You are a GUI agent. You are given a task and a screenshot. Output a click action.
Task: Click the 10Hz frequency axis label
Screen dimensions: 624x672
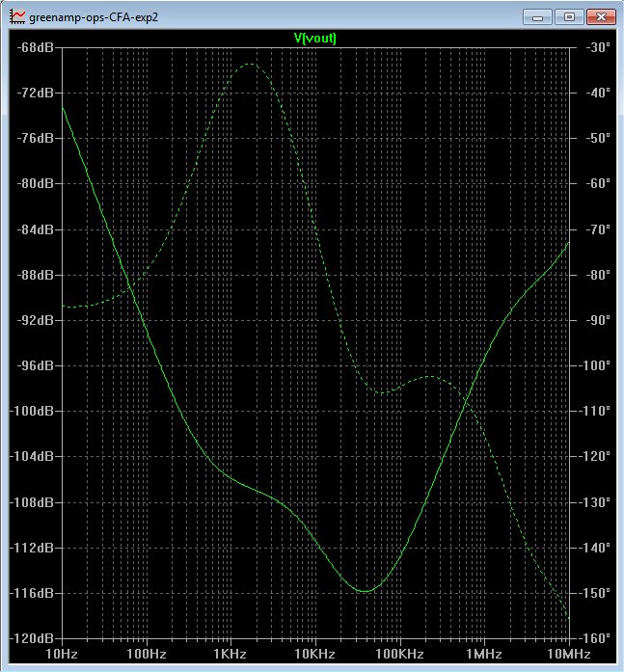[62, 654]
